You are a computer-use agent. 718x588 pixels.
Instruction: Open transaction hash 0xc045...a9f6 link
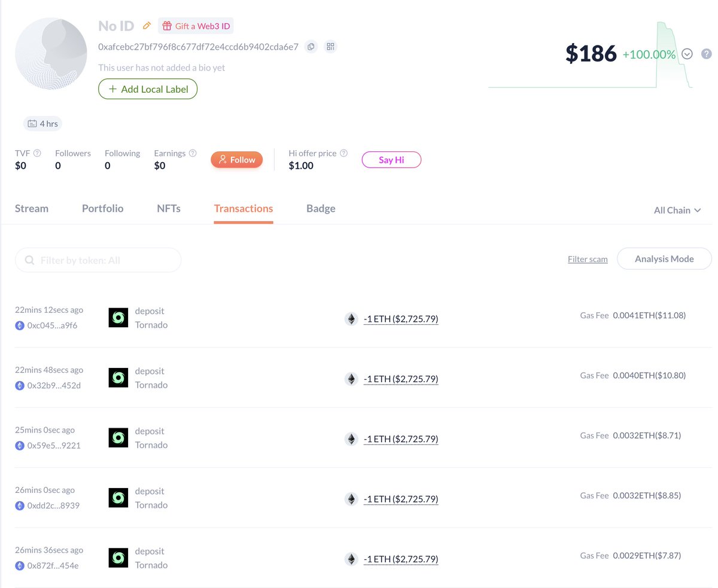click(52, 325)
